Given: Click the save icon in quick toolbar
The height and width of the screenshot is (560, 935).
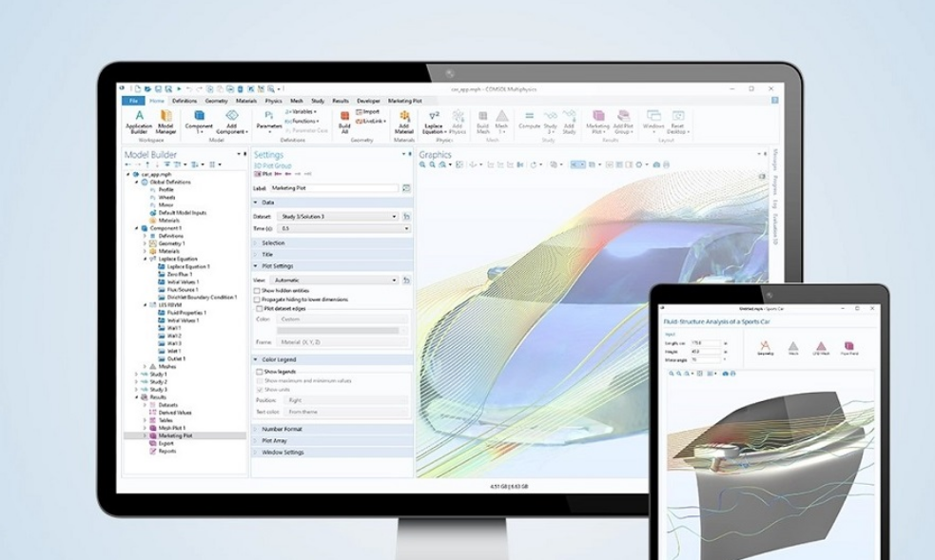Looking at the screenshot, I should click(x=158, y=89).
